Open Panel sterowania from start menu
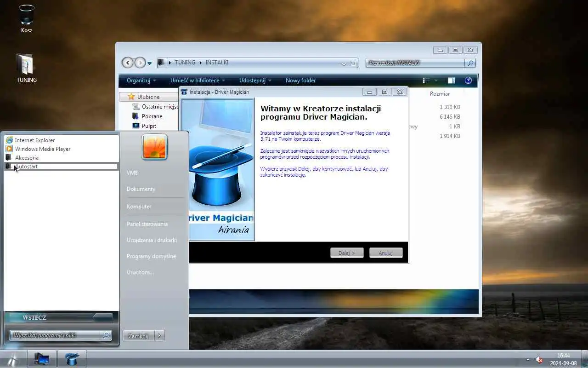The width and height of the screenshot is (588, 368). 147,224
